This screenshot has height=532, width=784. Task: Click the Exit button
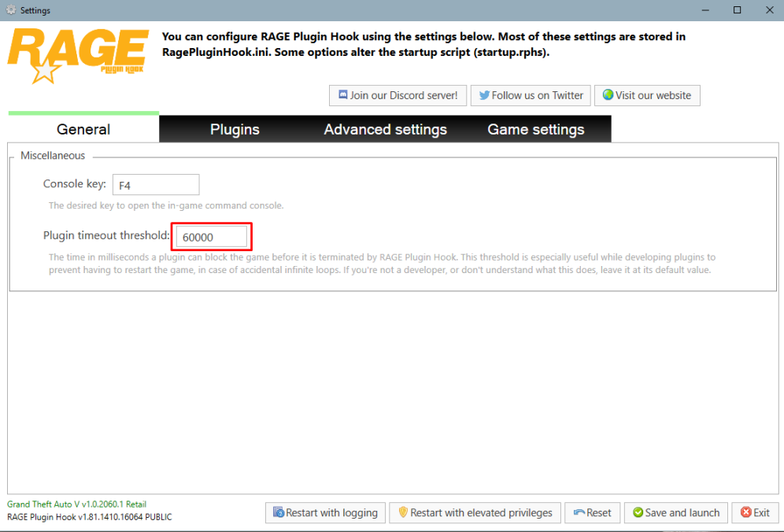click(x=755, y=512)
